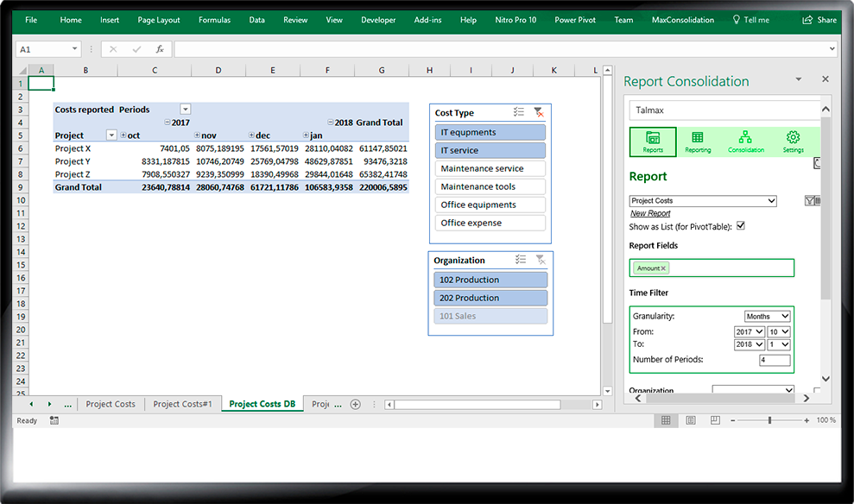Click the Reporting icon in the pane
This screenshot has width=854, height=504.
coord(698,141)
